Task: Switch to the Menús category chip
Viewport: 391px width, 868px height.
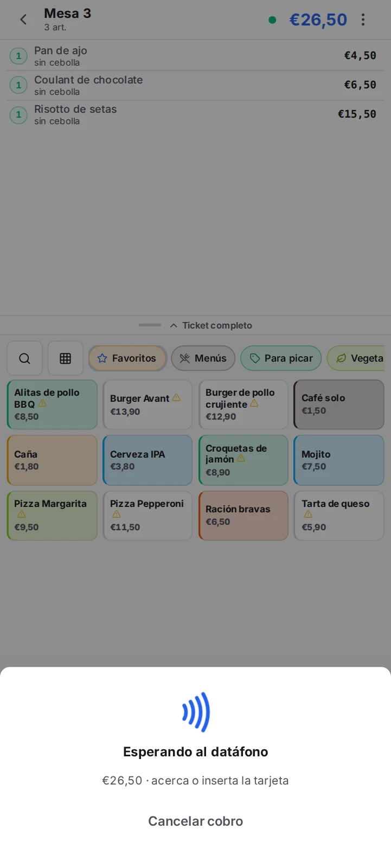Action: tap(203, 358)
